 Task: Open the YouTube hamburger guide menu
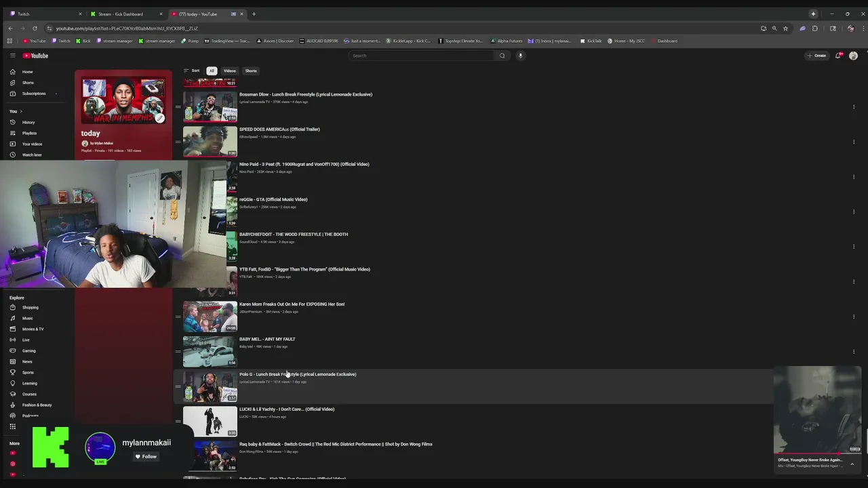12,56
